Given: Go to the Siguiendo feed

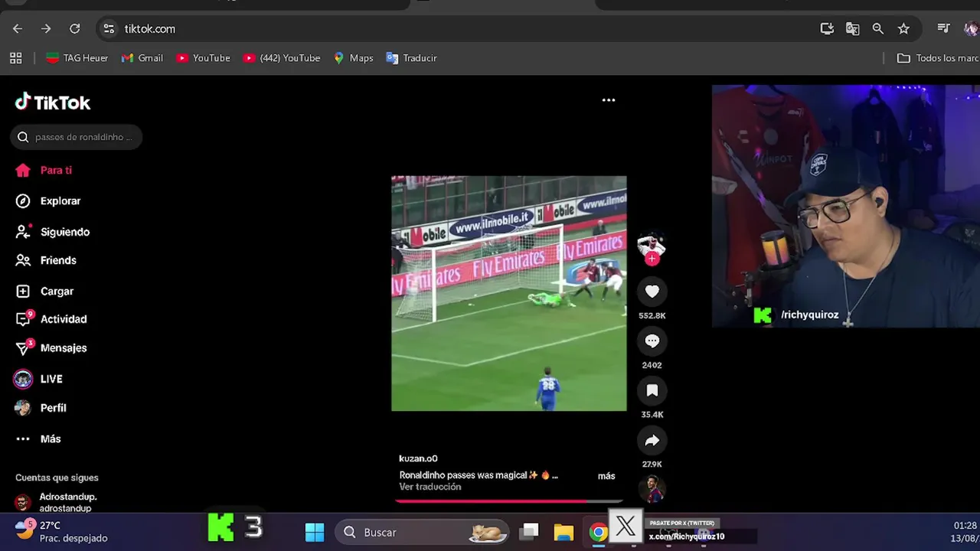Looking at the screenshot, I should pyautogui.click(x=53, y=231).
